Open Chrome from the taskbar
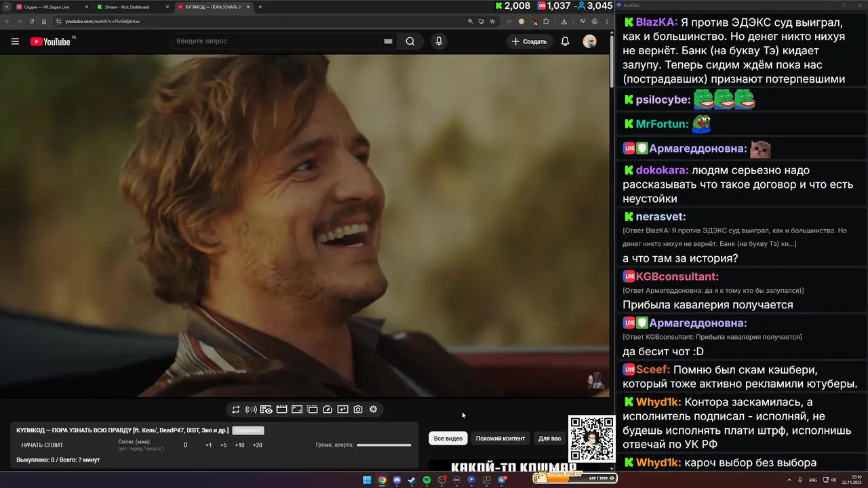This screenshot has width=868, height=488. (382, 480)
